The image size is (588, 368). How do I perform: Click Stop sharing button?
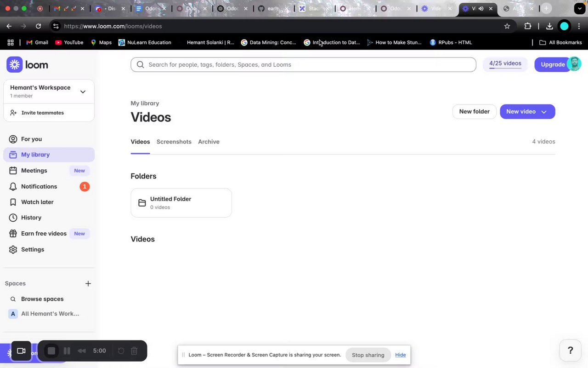click(x=368, y=355)
